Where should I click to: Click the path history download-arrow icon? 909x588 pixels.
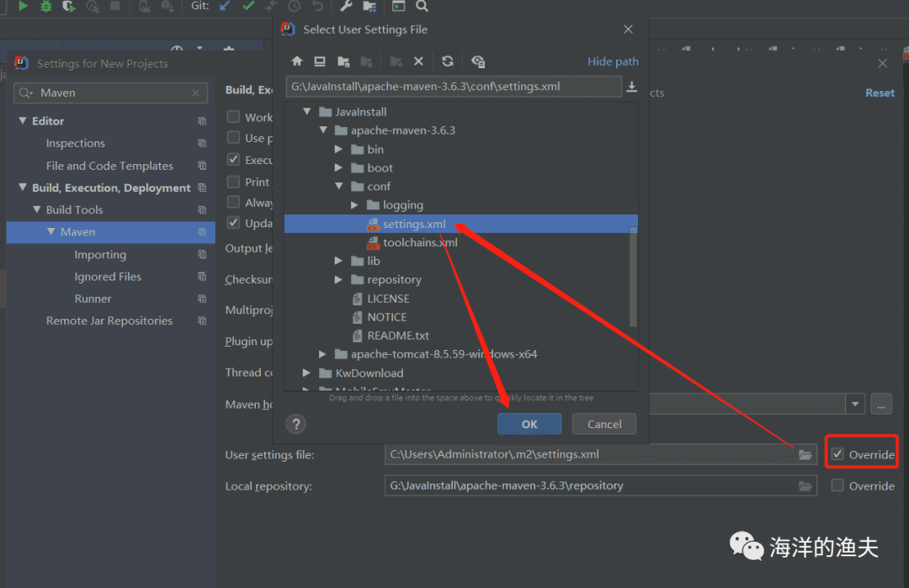632,87
